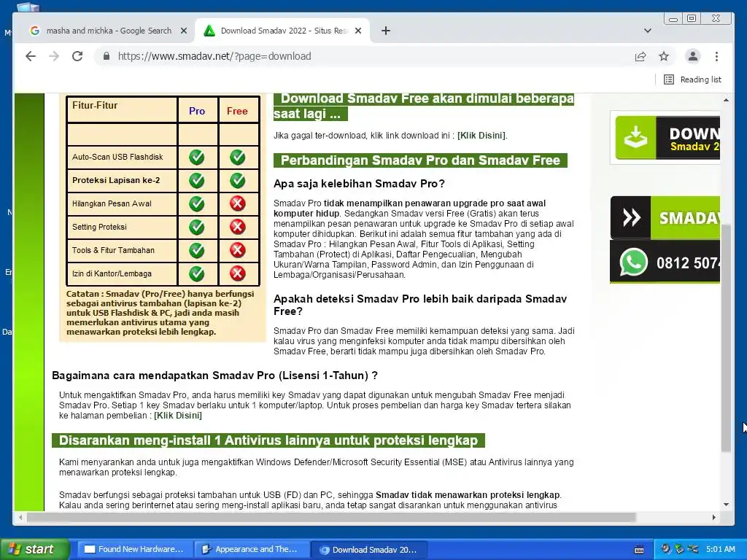The image size is (747, 560).
Task: Click the WhatsApp 0812 contact banner
Action: pyautogui.click(x=665, y=262)
